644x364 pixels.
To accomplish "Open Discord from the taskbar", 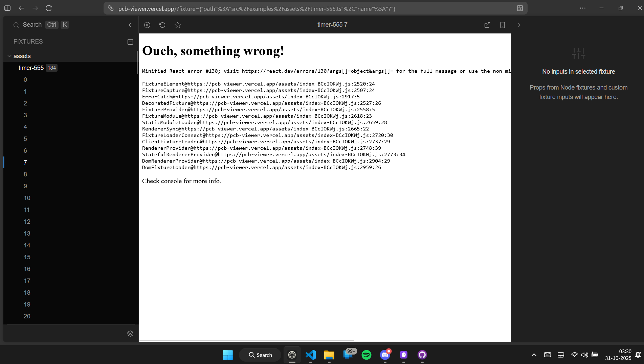I will (385, 355).
